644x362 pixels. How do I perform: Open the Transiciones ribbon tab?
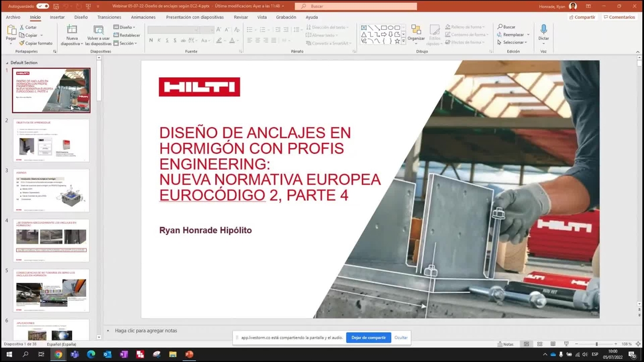coord(109,17)
